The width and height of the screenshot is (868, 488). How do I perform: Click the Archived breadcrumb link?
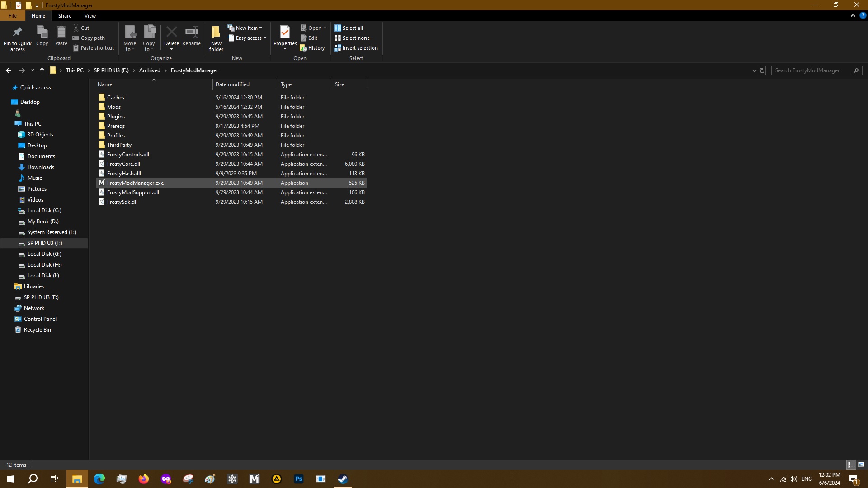coord(150,70)
